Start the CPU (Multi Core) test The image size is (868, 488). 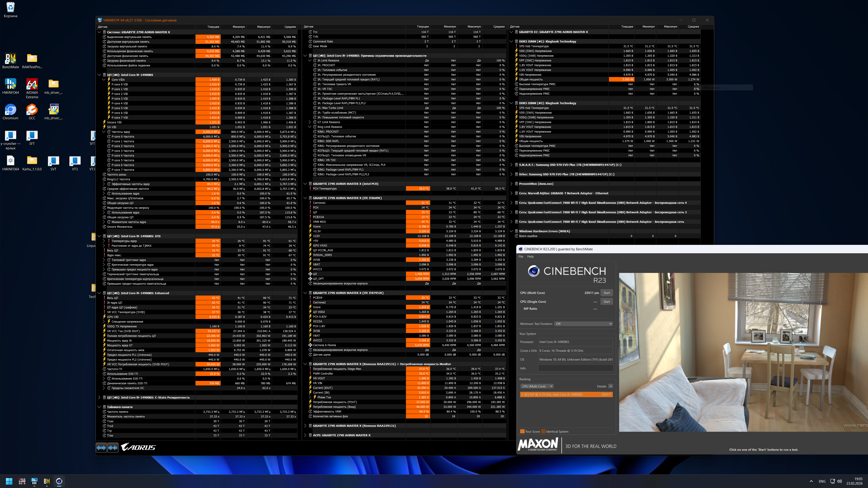tap(606, 293)
